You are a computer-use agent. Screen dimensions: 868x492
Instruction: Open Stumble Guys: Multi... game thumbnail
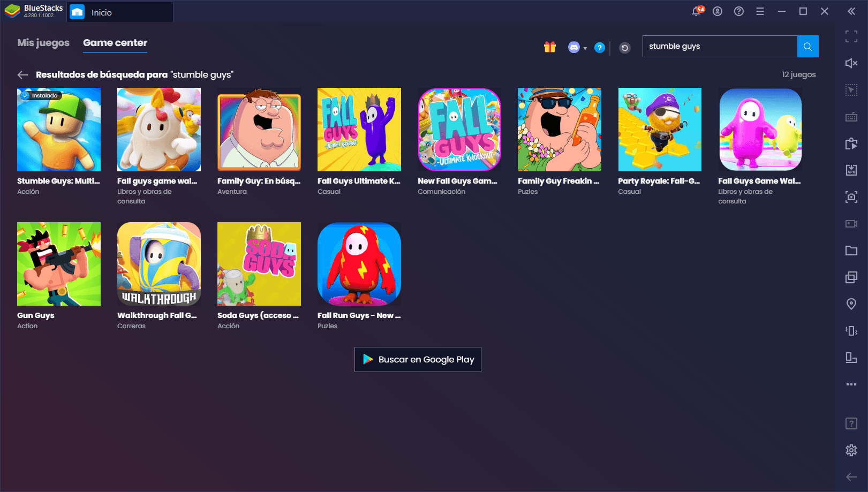click(x=59, y=130)
